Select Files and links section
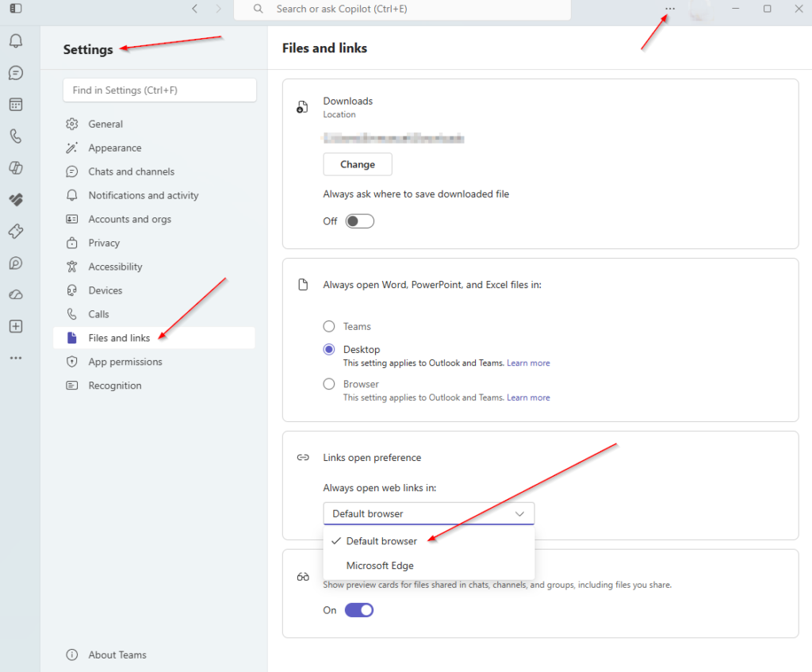The width and height of the screenshot is (812, 672). [155, 338]
